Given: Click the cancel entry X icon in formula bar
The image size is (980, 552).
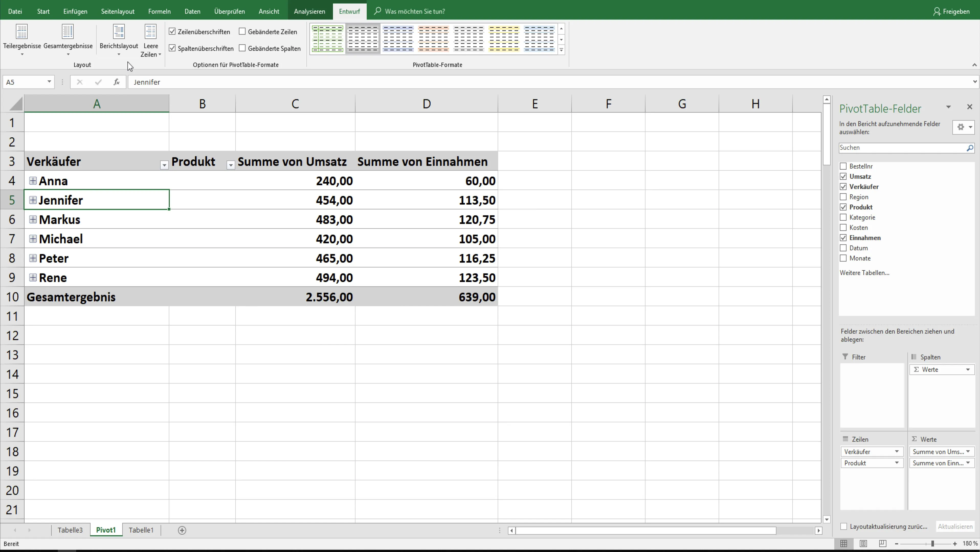Looking at the screenshot, I should pos(80,82).
